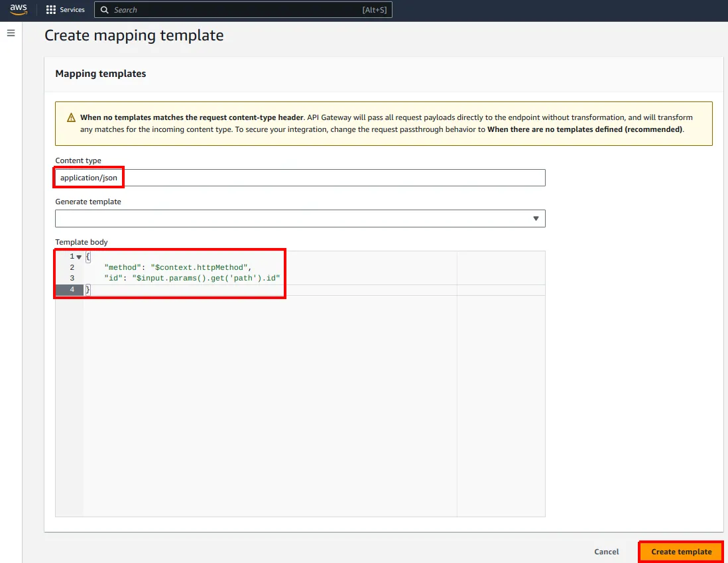
Task: Place cursor in "$context.httpMethod" value
Action: coord(199,267)
